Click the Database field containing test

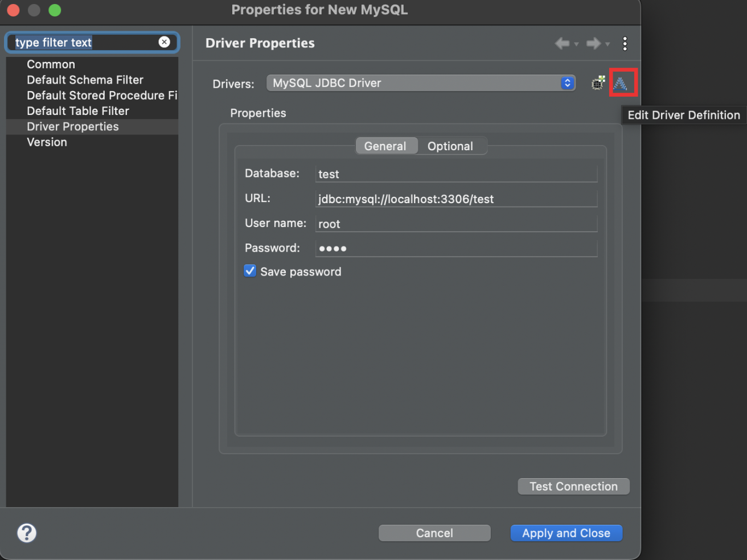pos(456,174)
